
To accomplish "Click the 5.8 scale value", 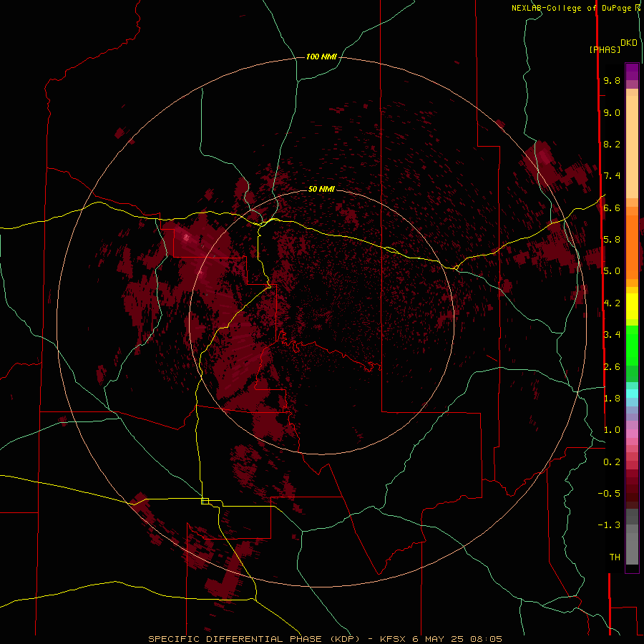I will [x=612, y=240].
